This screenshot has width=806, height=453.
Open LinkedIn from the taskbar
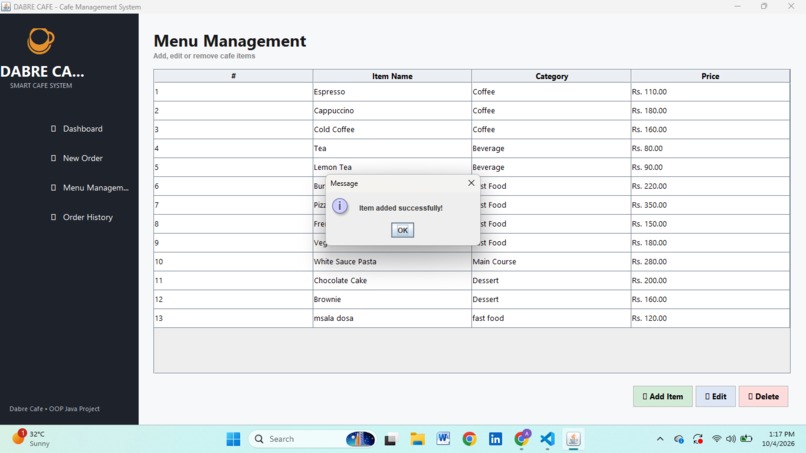point(495,439)
